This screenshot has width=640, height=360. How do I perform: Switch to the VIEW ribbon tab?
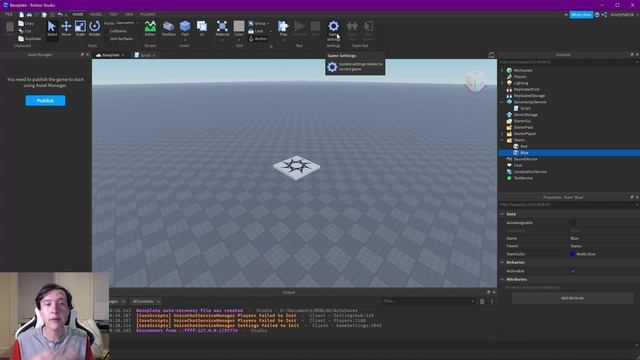click(129, 14)
